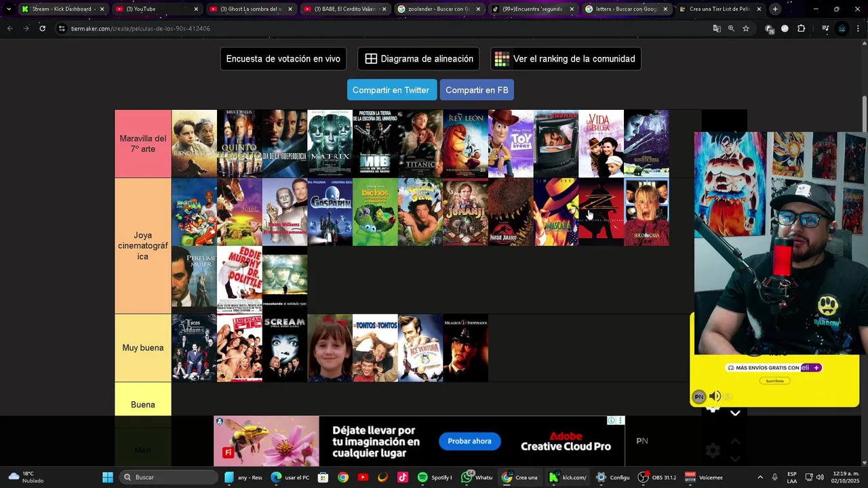The image size is (868, 488).
Task: Open Spotify from the taskbar
Action: pyautogui.click(x=435, y=477)
